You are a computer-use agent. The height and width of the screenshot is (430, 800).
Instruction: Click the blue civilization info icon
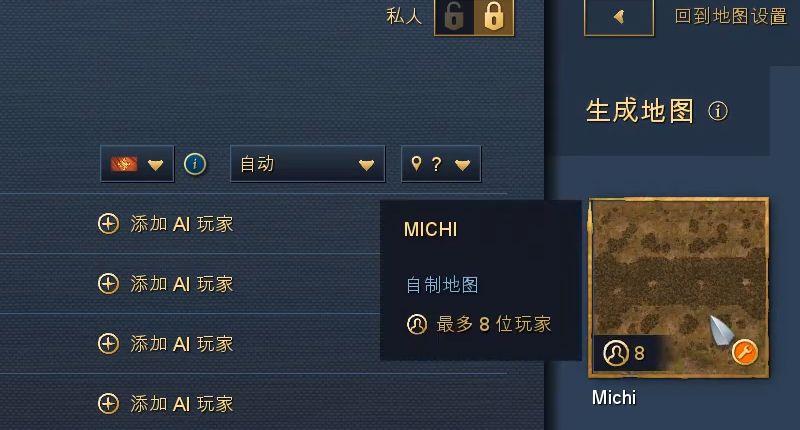tap(195, 164)
